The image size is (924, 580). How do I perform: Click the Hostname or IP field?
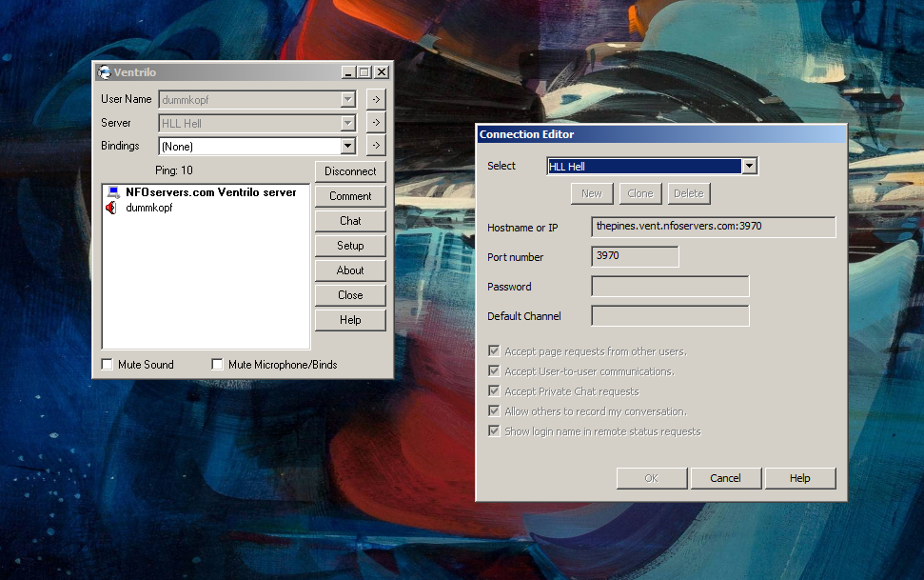tap(713, 228)
